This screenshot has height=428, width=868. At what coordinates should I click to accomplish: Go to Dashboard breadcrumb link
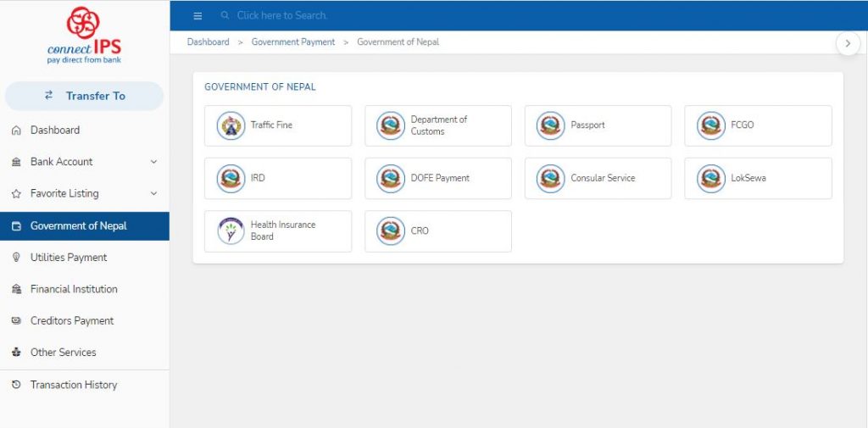click(x=209, y=42)
